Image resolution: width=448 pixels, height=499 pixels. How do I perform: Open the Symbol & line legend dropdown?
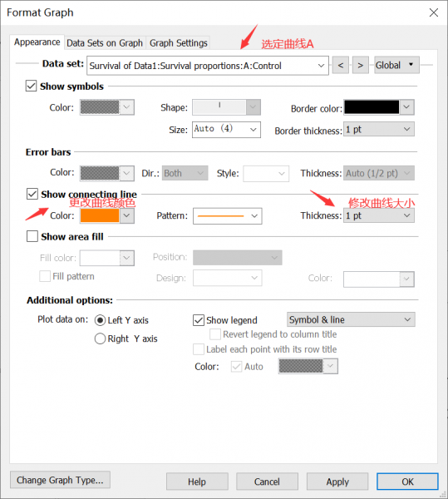click(x=351, y=319)
